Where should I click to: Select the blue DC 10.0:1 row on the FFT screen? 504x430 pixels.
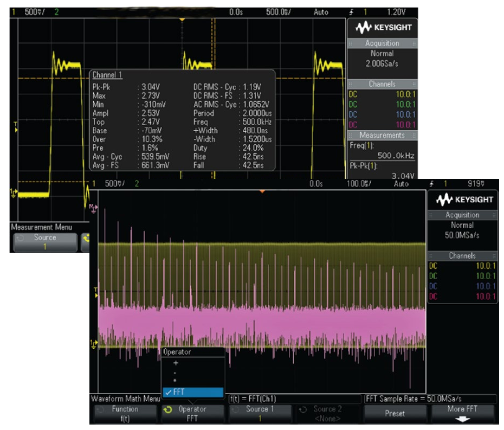click(462, 286)
